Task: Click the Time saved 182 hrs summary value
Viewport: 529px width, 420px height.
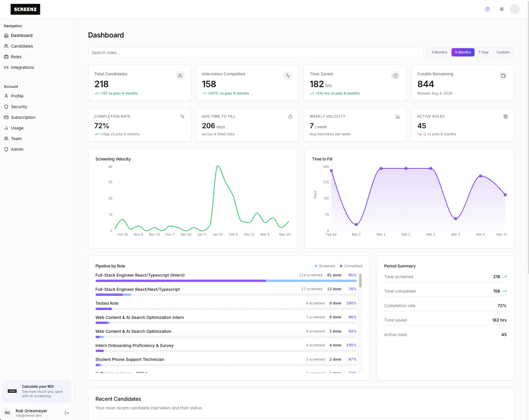Action: pyautogui.click(x=499, y=320)
